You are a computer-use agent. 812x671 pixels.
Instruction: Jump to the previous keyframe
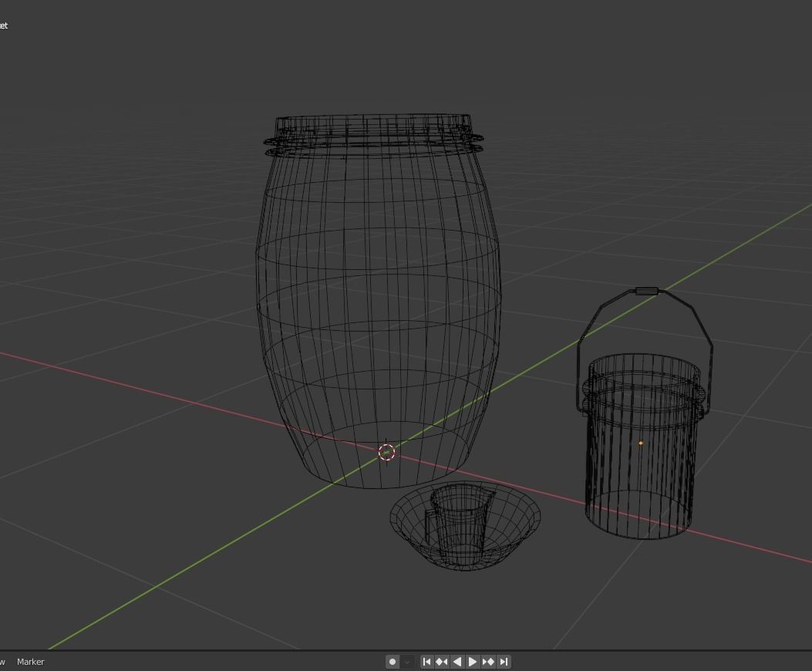click(442, 662)
